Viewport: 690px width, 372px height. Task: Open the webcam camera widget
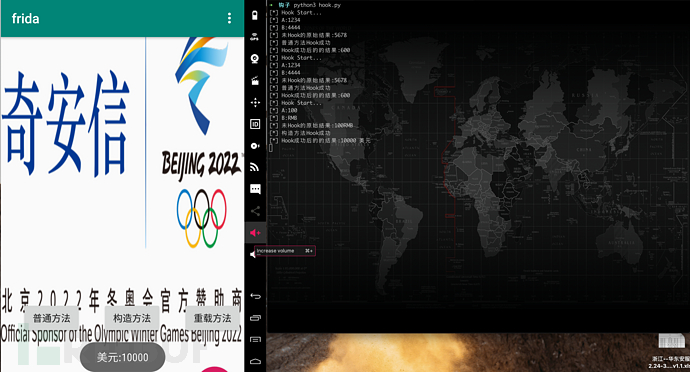[255, 59]
